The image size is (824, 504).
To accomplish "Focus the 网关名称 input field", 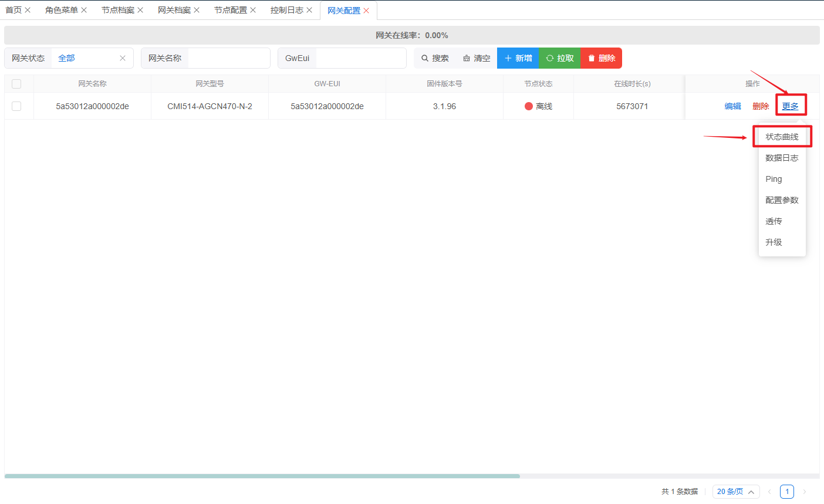I will (x=229, y=58).
